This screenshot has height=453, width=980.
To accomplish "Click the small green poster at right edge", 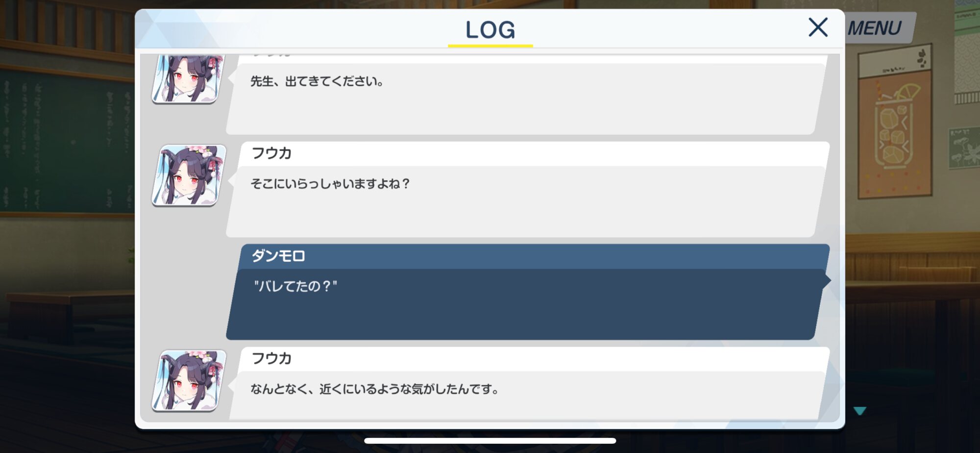I will point(964,148).
